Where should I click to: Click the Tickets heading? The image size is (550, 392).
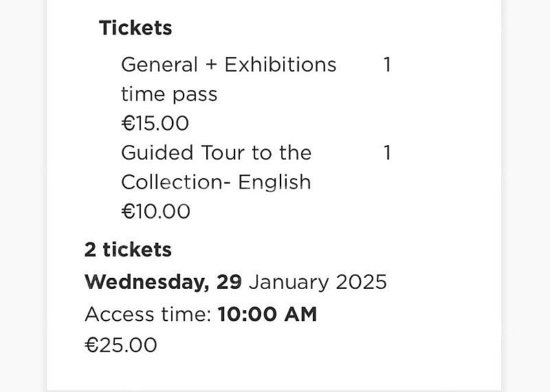click(135, 28)
